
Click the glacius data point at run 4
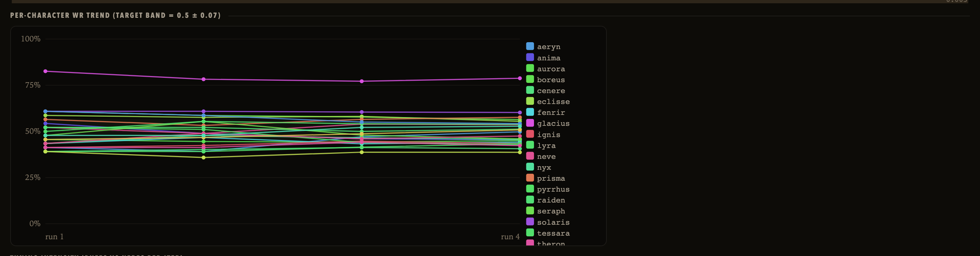tap(520, 78)
